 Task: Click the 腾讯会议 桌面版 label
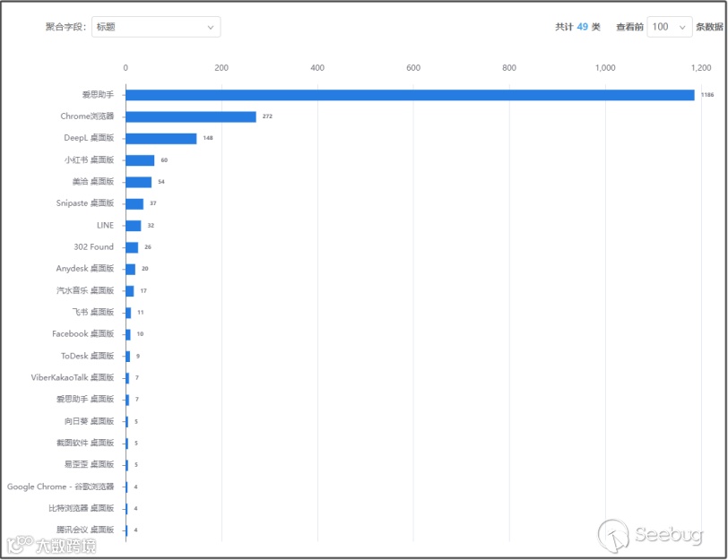click(x=85, y=530)
